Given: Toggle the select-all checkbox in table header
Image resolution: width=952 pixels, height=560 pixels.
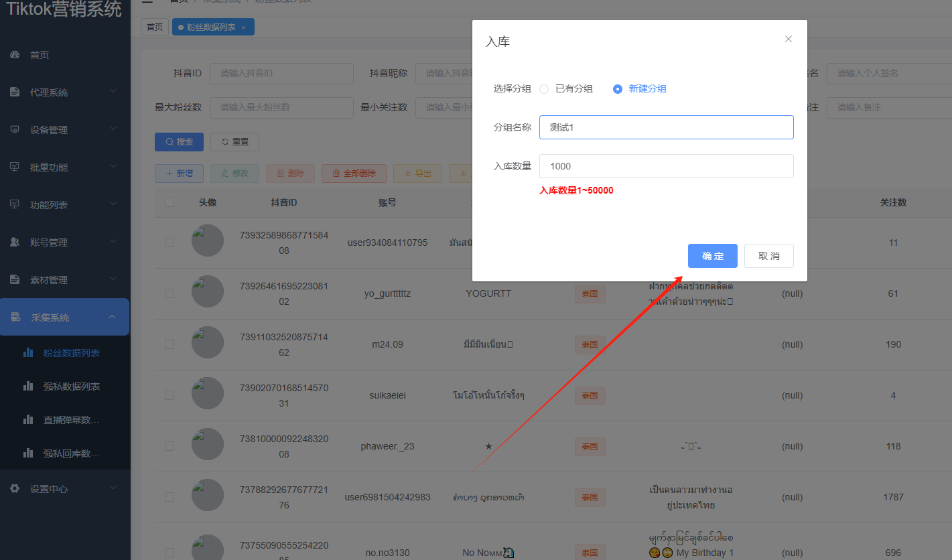Looking at the screenshot, I should point(169,202).
